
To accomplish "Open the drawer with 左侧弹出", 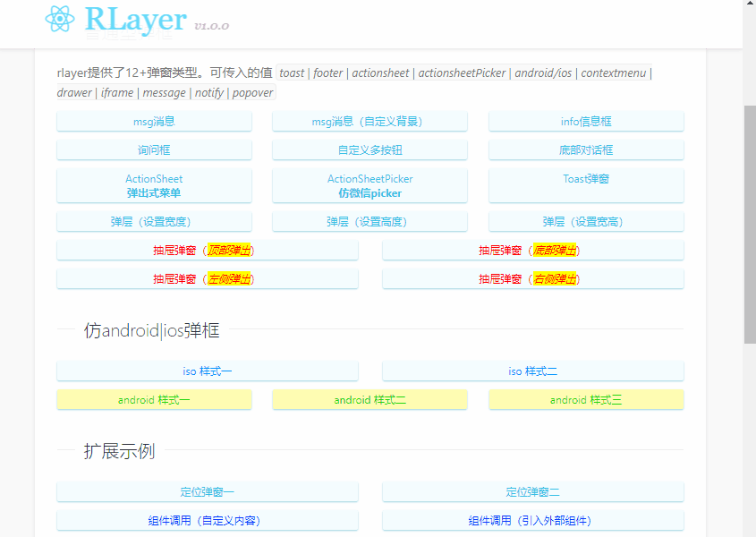I will (x=208, y=278).
